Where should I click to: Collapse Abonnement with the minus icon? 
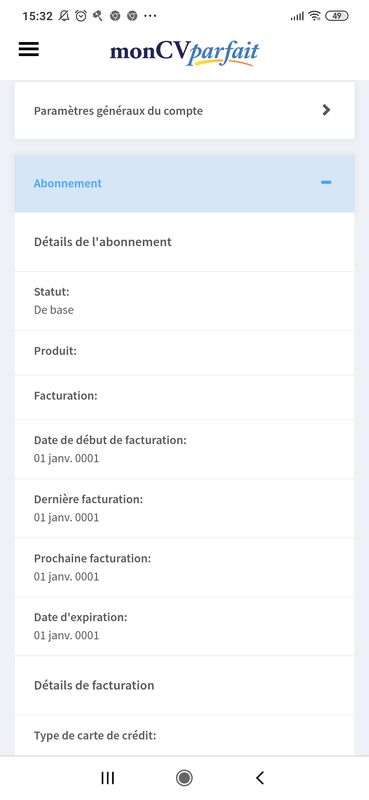(x=326, y=182)
